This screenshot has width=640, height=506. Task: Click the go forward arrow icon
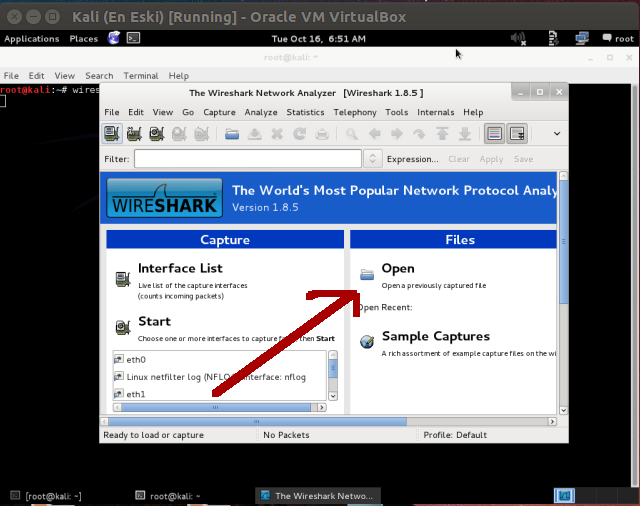397,134
